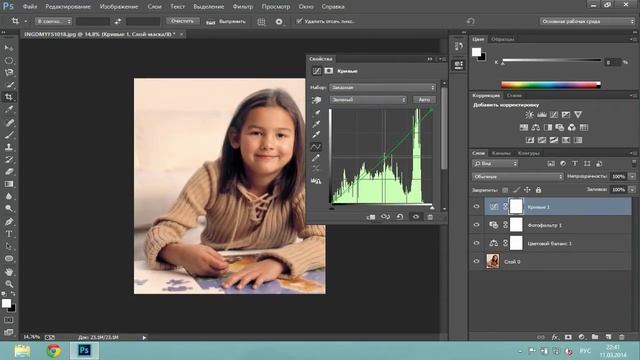The image size is (640, 360).
Task: Select the Слой 0 layer thumbnail
Action: 493,261
